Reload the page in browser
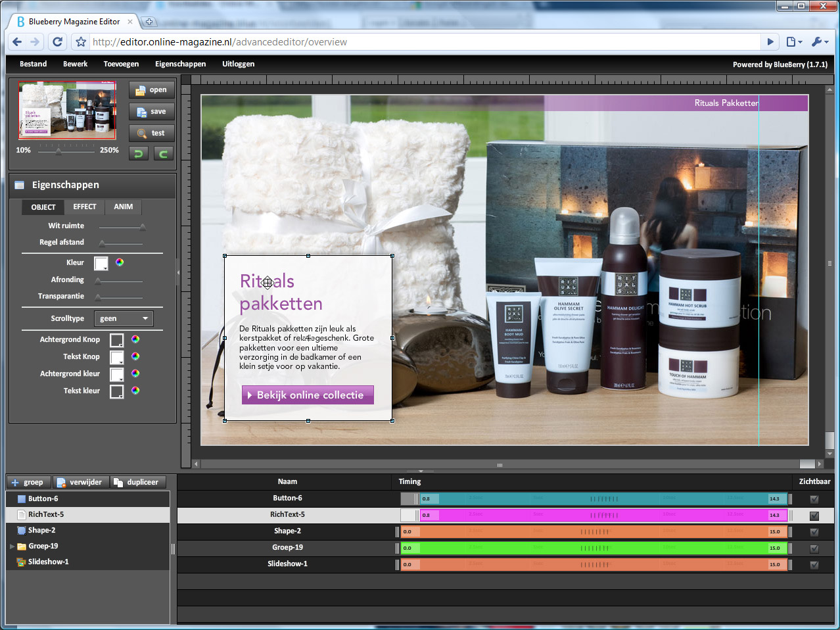The width and height of the screenshot is (840, 630). click(58, 42)
